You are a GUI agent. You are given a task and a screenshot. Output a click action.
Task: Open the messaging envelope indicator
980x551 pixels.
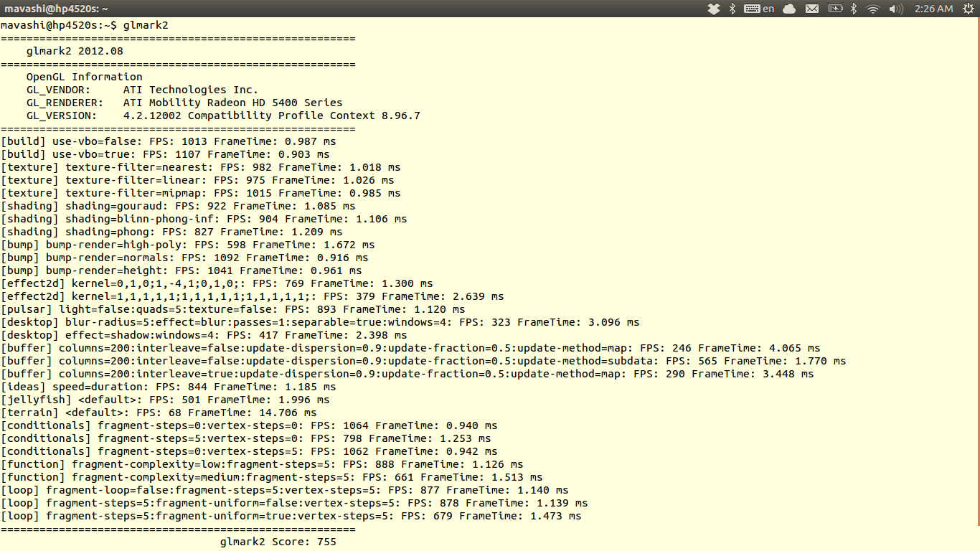coord(812,9)
